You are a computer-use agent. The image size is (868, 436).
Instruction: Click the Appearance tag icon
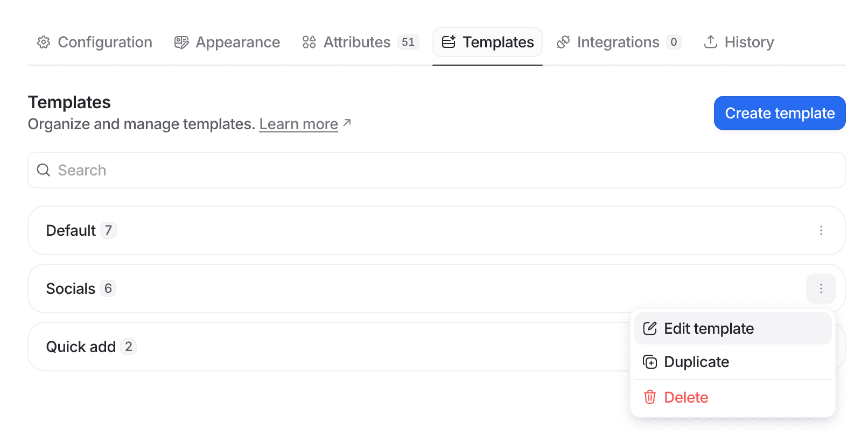click(181, 41)
